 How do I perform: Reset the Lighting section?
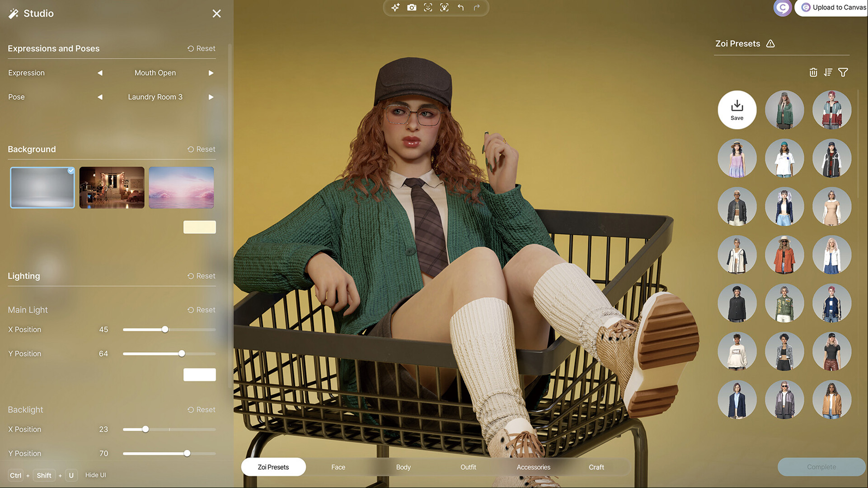coord(202,276)
